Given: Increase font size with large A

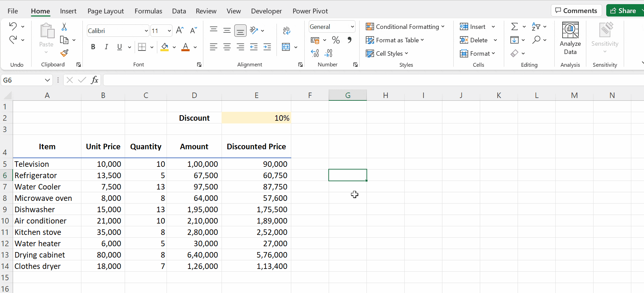Looking at the screenshot, I should click(180, 30).
